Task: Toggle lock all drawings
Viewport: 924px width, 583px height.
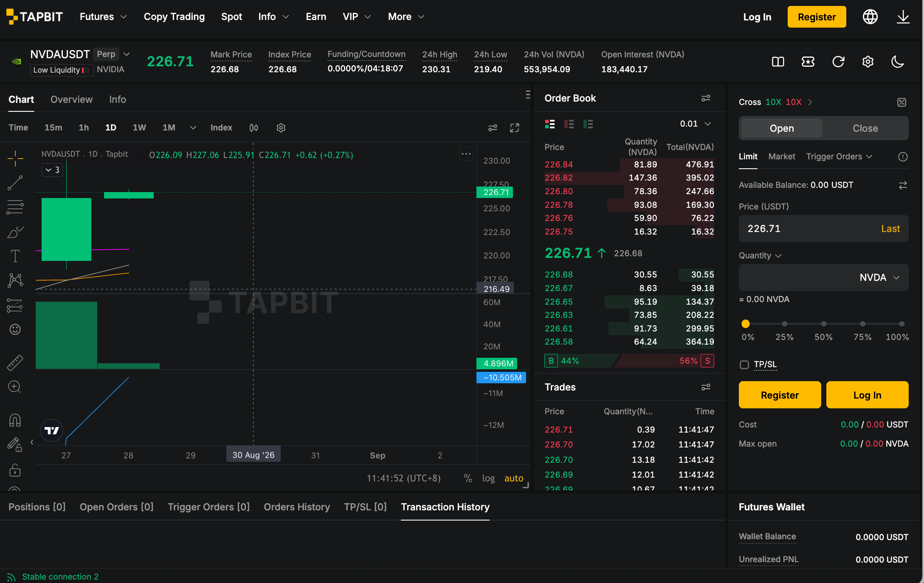Action: 15,470
